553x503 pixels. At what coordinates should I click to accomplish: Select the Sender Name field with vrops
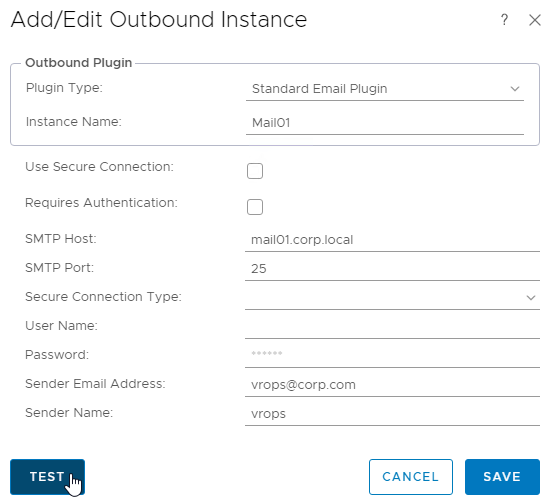pyautogui.click(x=392, y=413)
